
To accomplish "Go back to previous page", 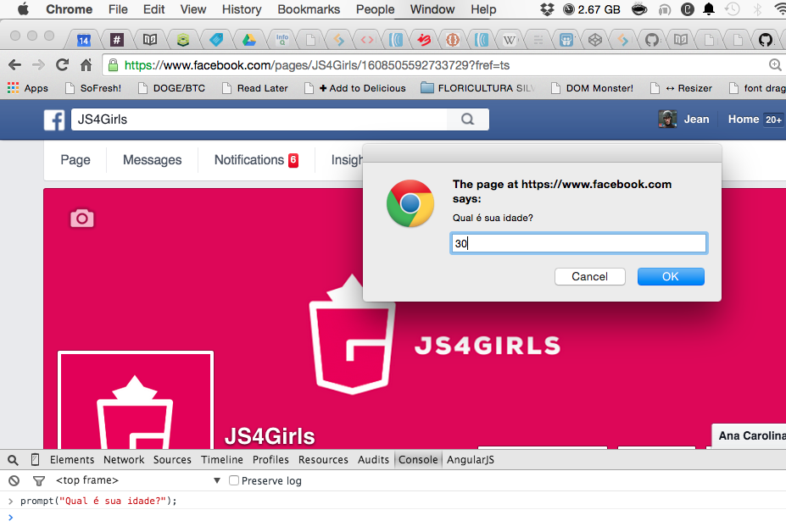I will [x=15, y=64].
